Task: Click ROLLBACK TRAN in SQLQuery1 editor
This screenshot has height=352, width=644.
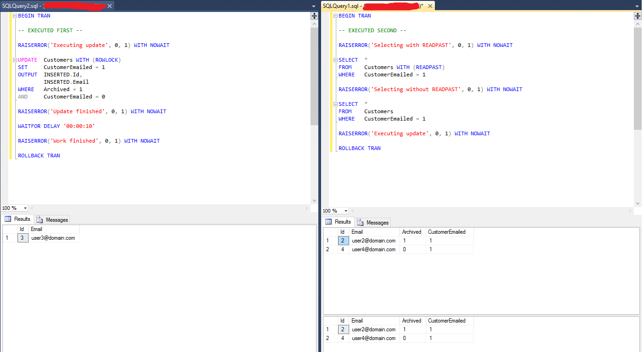Action: (360, 148)
